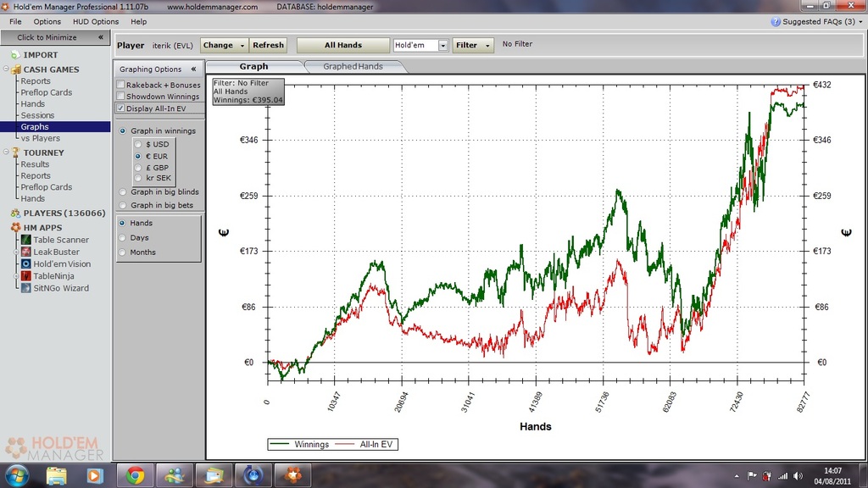Click the HM Apps icon

point(15,227)
